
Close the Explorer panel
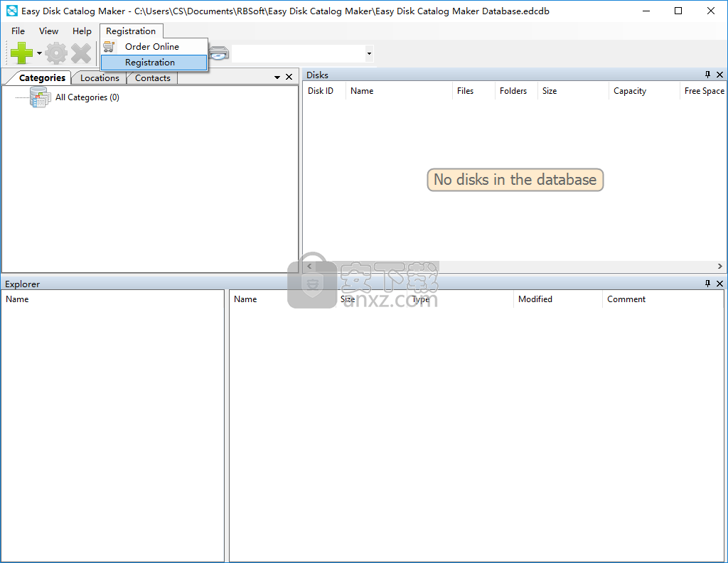point(719,284)
